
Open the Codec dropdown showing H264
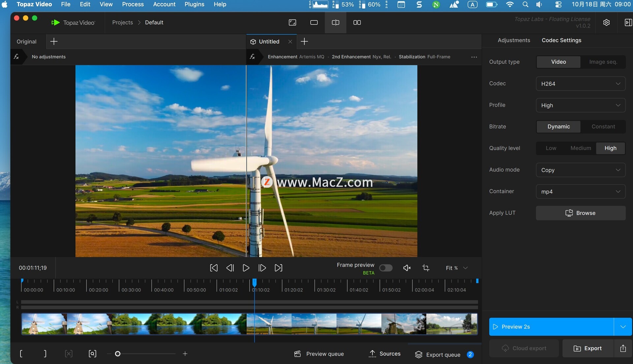581,84
